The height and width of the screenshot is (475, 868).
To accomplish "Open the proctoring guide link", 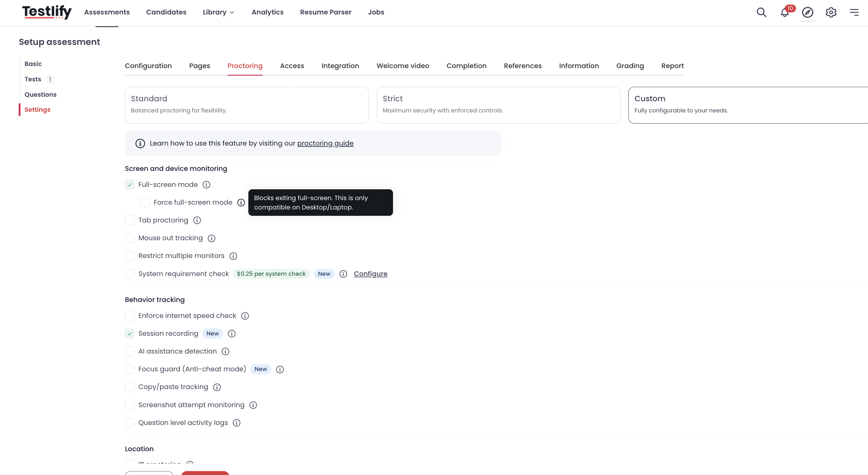I will point(325,143).
